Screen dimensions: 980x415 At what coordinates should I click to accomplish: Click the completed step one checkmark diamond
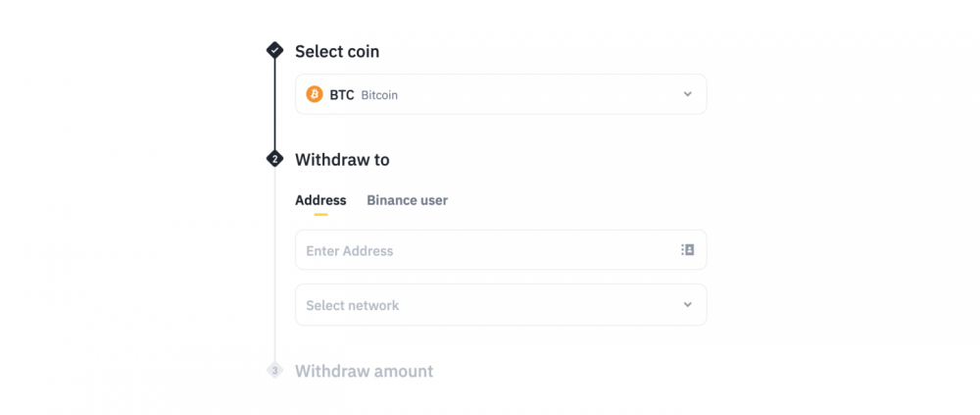tap(275, 49)
